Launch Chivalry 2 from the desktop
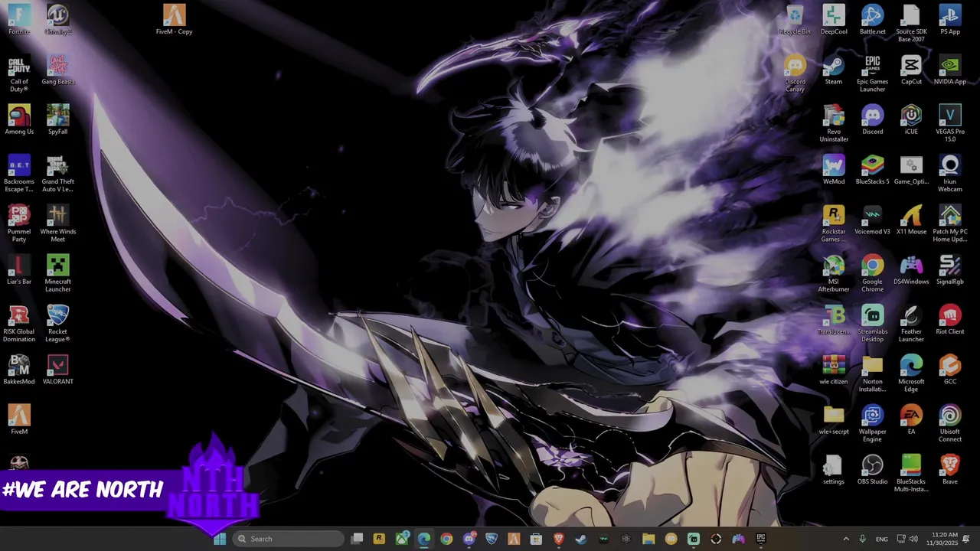The image size is (980, 551). [58, 19]
